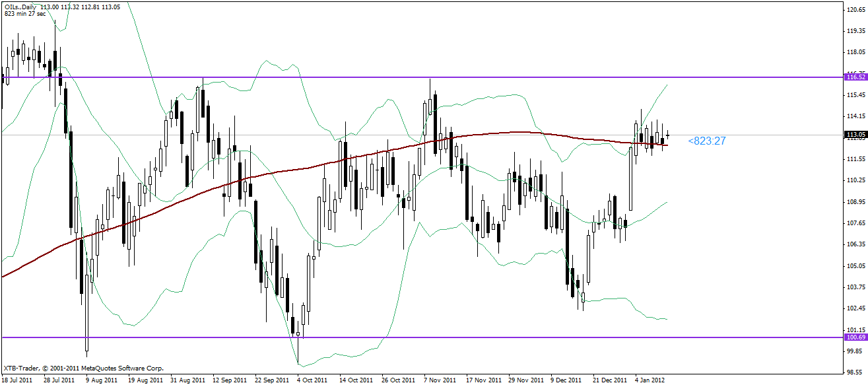The width and height of the screenshot is (868, 385).
Task: Select the upper purple horizontal resistance line
Action: pos(422,77)
